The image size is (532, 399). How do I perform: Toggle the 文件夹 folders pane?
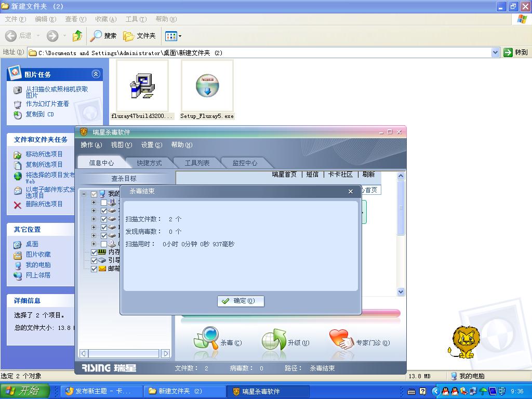point(139,36)
